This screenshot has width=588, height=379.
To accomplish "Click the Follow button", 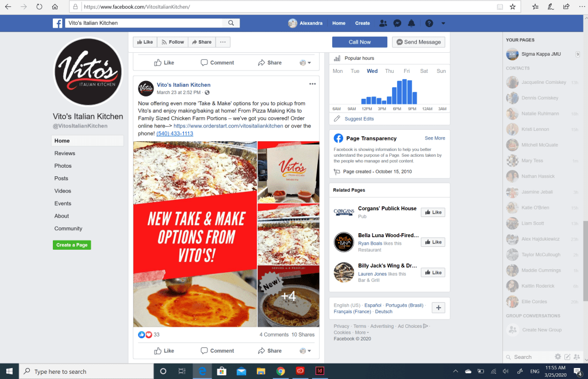I will click(172, 42).
